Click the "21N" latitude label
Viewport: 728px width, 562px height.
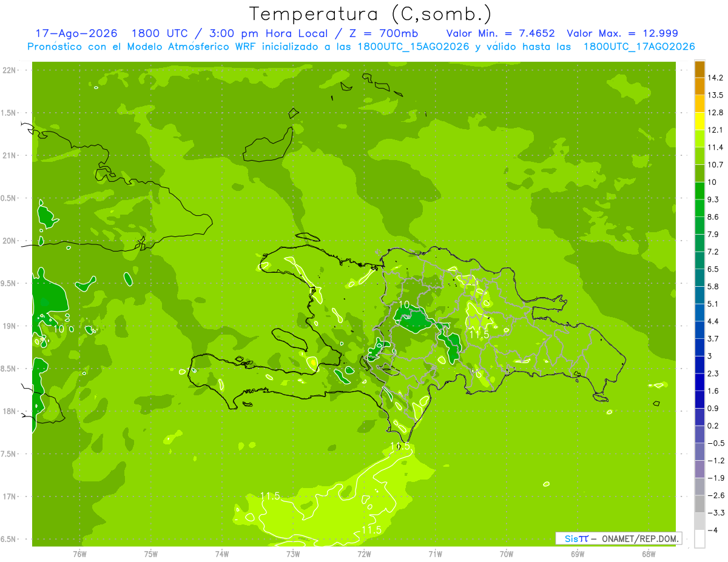click(10, 155)
